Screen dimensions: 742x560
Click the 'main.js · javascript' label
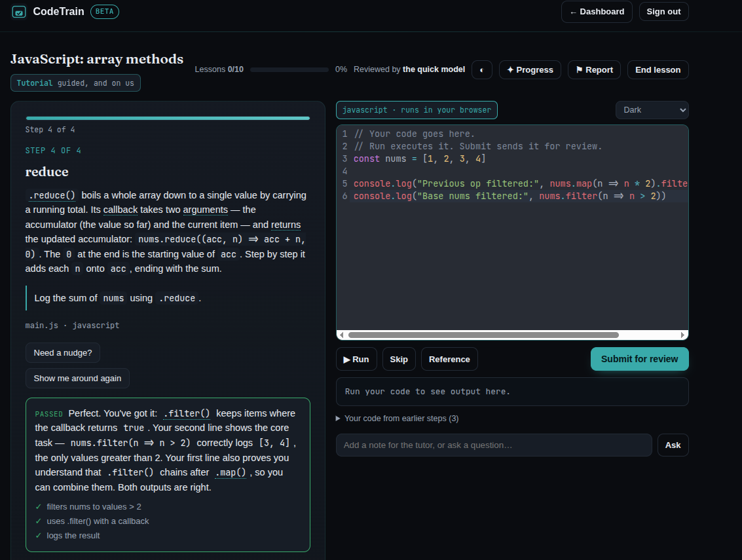tap(73, 326)
